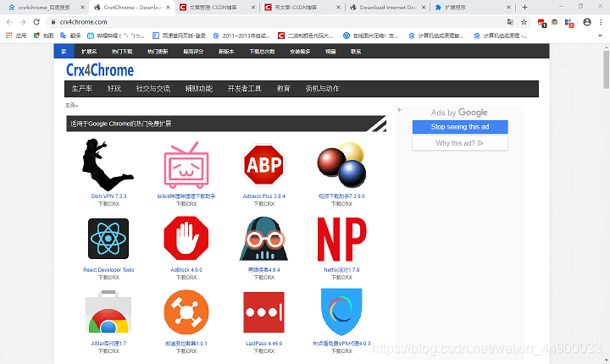Open the 街机与动作 category
Image resolution: width=610 pixels, height=364 pixels.
(322, 89)
